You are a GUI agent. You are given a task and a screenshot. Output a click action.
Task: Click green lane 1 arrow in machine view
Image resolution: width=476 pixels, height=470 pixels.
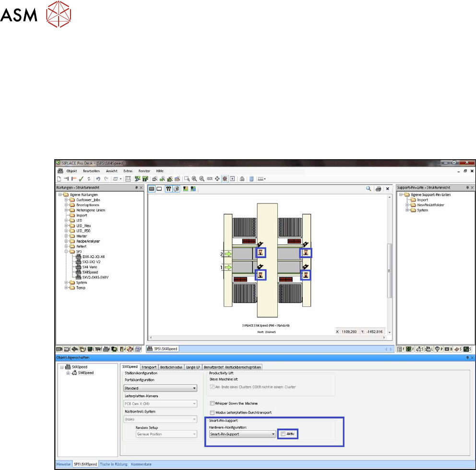point(227,267)
